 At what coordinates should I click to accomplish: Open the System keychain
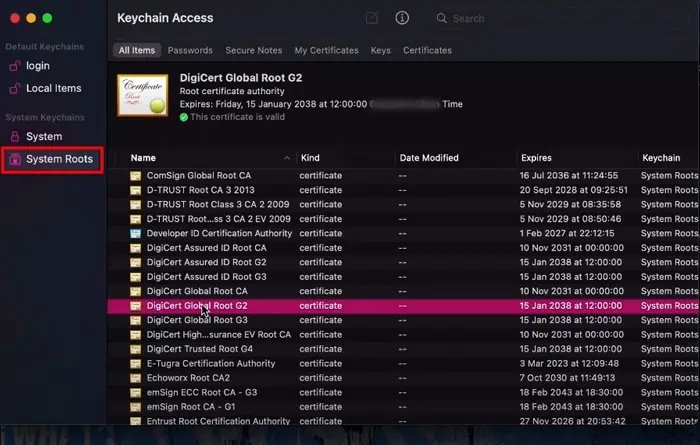tap(43, 136)
